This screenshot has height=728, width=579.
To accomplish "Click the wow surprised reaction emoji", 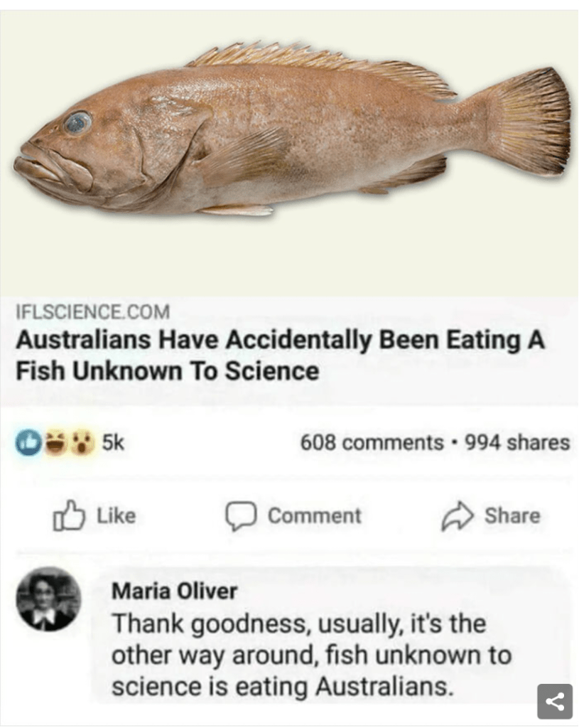I will [82, 442].
